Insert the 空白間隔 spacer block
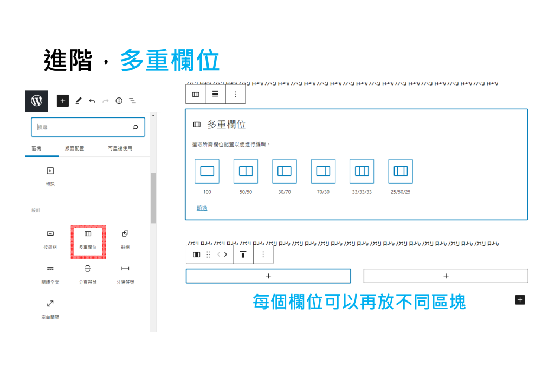This screenshot has width=555, height=392. pyautogui.click(x=50, y=309)
